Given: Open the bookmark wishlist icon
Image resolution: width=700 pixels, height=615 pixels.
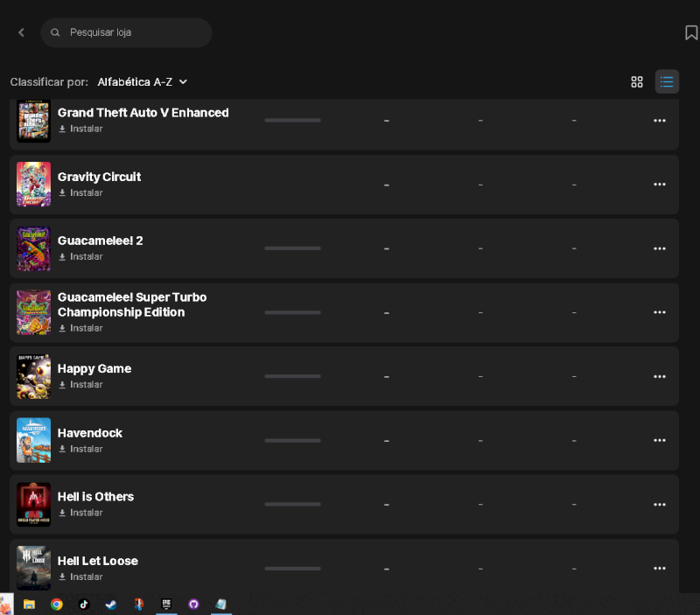Looking at the screenshot, I should tap(691, 32).
